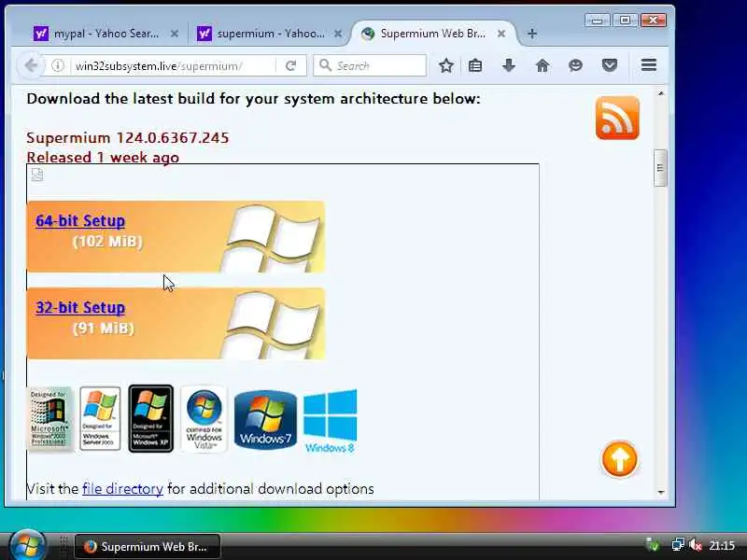The width and height of the screenshot is (747, 560).
Task: Close the Supermium Web Browser tab
Action: tap(501, 34)
